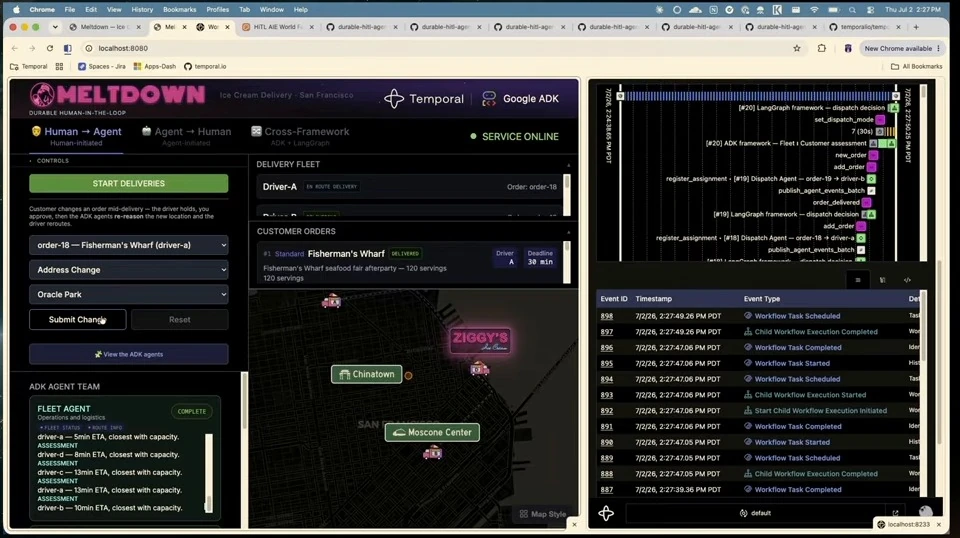
Task: Click the Start Deliveries button
Action: pos(129,184)
